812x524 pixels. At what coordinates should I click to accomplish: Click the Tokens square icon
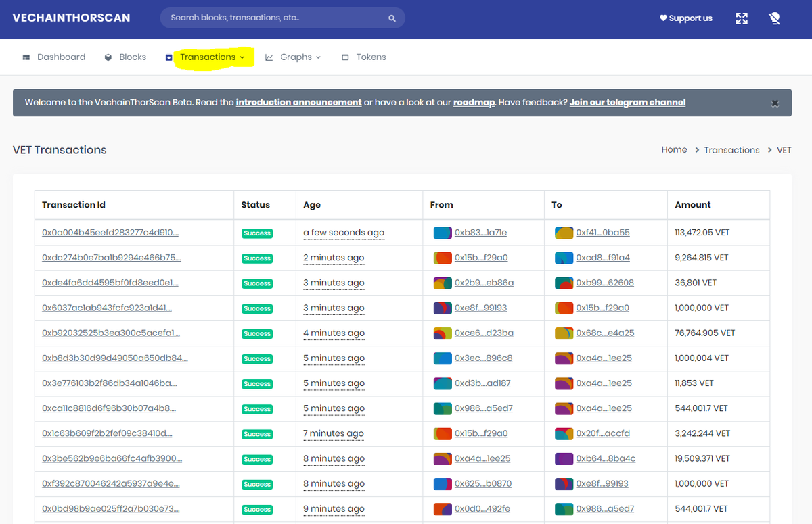click(345, 57)
